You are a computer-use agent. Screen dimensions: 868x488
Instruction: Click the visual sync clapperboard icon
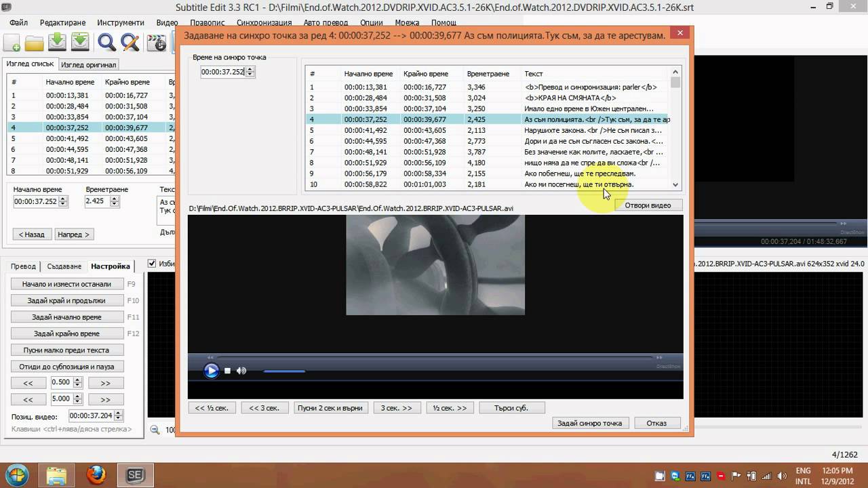(157, 43)
